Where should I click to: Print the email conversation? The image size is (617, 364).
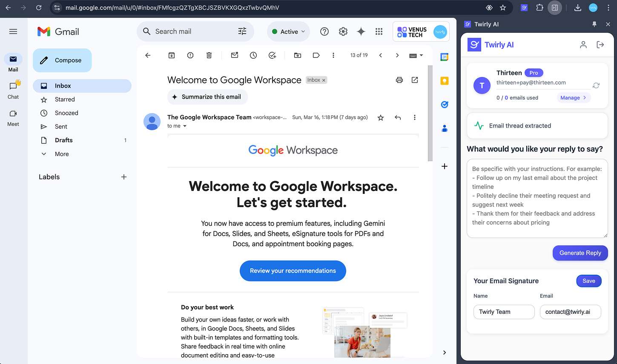coord(399,80)
